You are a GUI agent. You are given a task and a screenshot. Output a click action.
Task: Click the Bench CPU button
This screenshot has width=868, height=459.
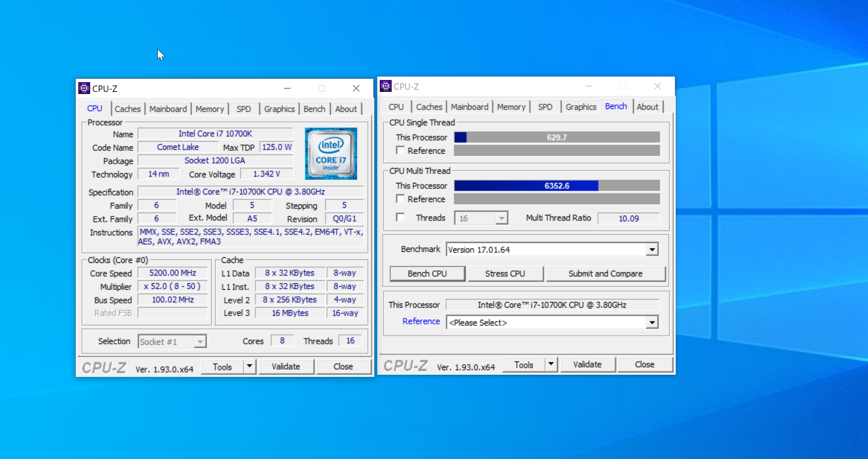[x=427, y=274]
